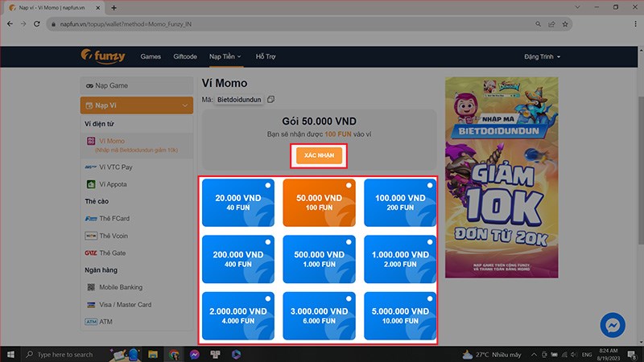Open the clock showing 8:24 AM
The width and height of the screenshot is (644, 362).
point(609,355)
